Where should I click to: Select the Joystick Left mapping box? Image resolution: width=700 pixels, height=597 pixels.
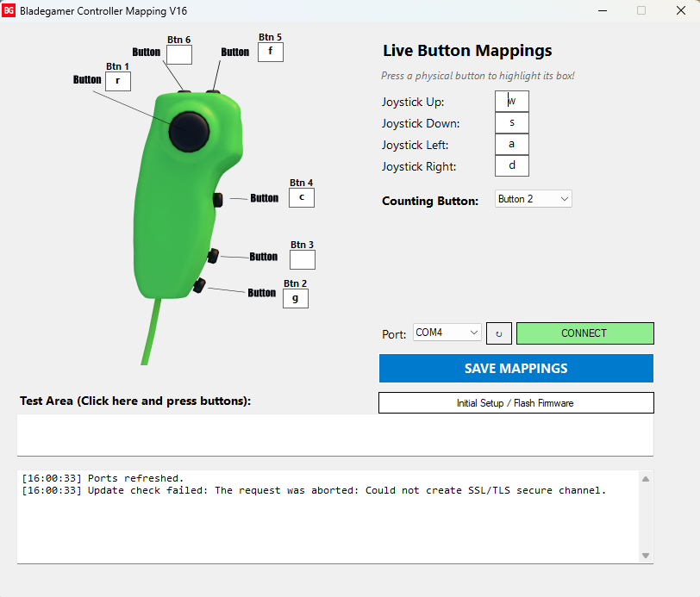(x=511, y=144)
